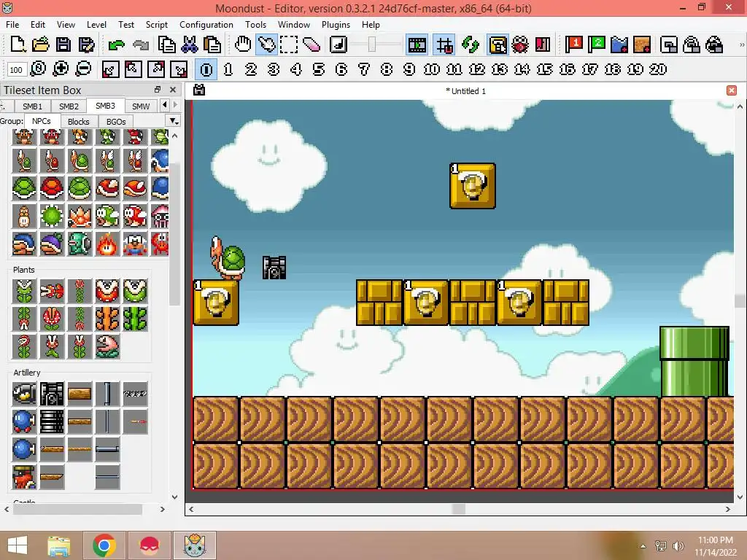This screenshot has width=747, height=560.
Task: Pick the green spiny ball NPC
Action: tap(52, 216)
